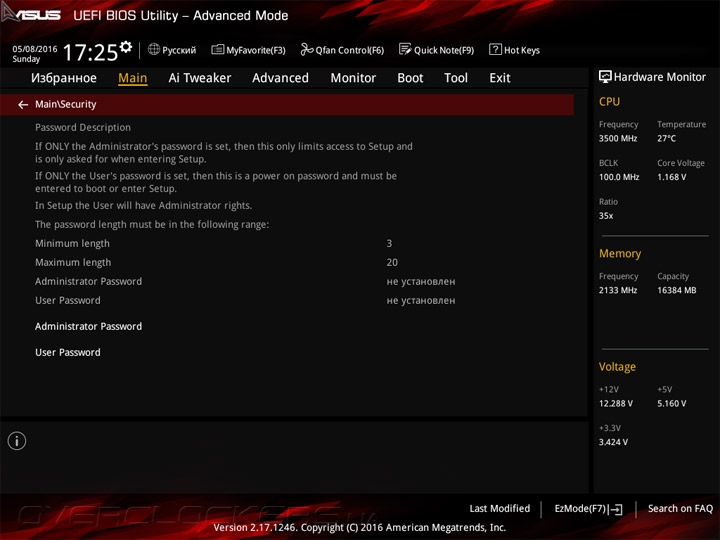Image resolution: width=720 pixels, height=540 pixels.
Task: Click the back arrow next to Main\Security
Action: [x=23, y=105]
